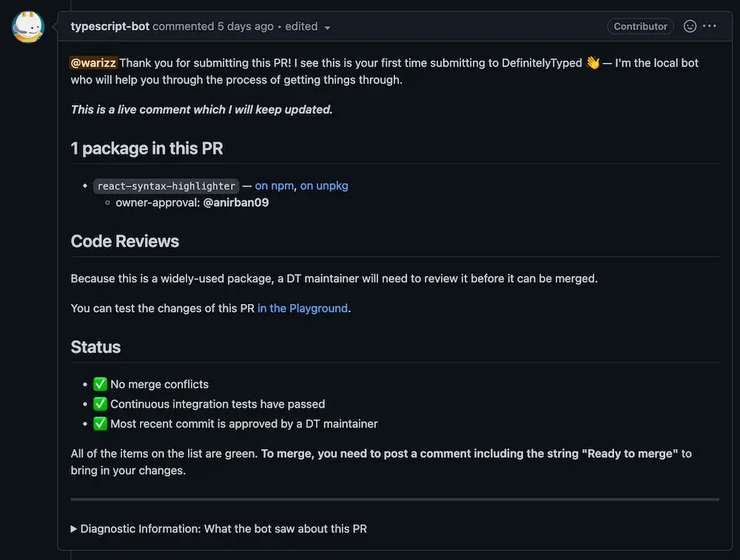Select the '1 package in this PR' heading

click(147, 148)
